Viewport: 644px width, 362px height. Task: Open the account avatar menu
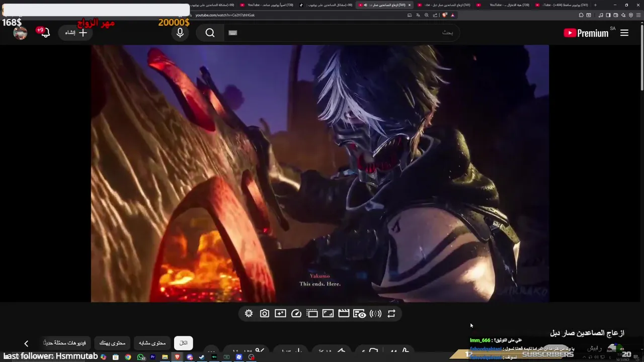[20, 33]
